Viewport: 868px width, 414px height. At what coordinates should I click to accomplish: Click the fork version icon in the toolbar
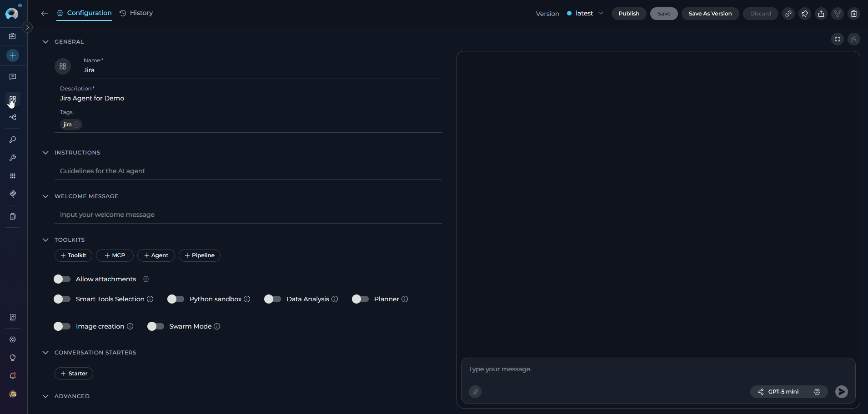coord(838,14)
